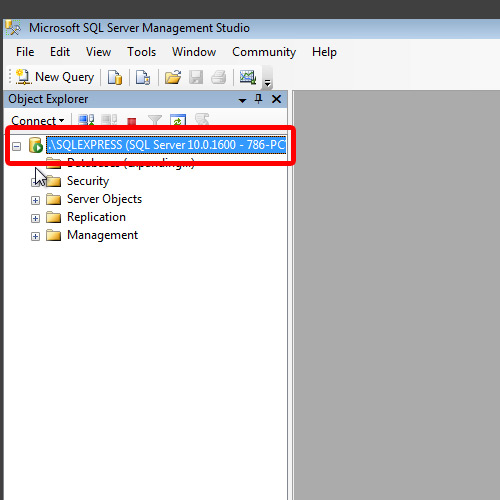Select the Security folder
This screenshot has width=500, height=500.
[x=88, y=181]
